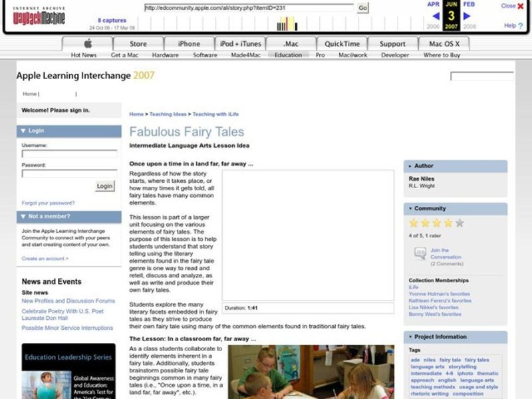Click the red Close X on the Wayback toolbar
Screen dimensions: 532x399
pos(521,6)
